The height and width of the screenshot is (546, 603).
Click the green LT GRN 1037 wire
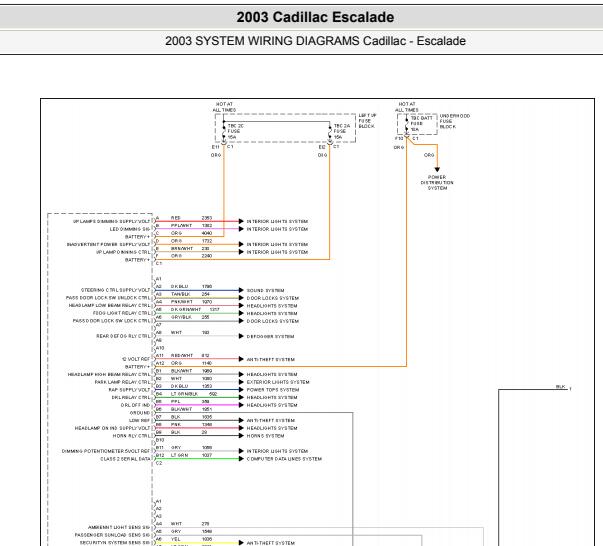point(197,459)
